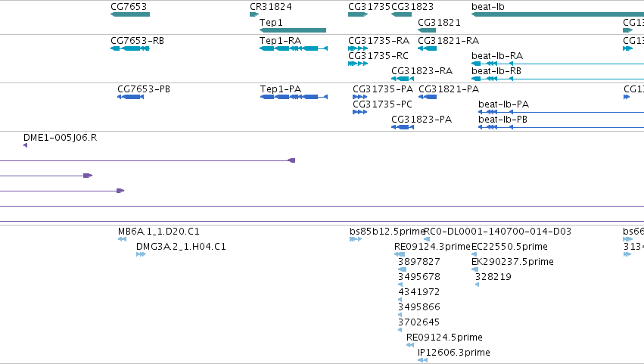Select the 3897827 feature label
This screenshot has width=644, height=364.
pos(419,262)
